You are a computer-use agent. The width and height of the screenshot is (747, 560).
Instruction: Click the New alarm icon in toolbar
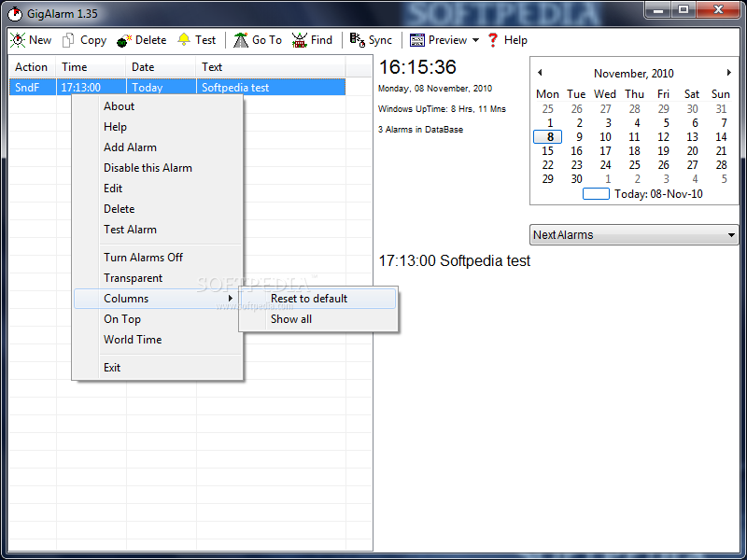(x=18, y=40)
